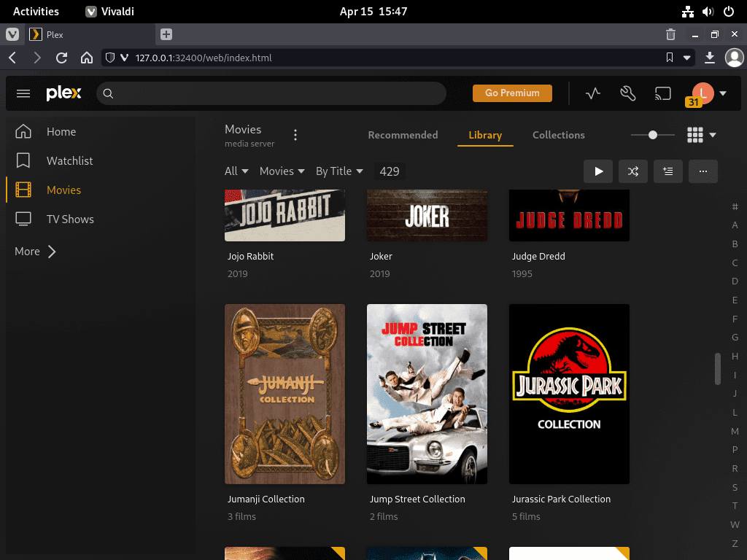
Task: Open the Jurassic Park Collection title link
Action: [x=561, y=499]
